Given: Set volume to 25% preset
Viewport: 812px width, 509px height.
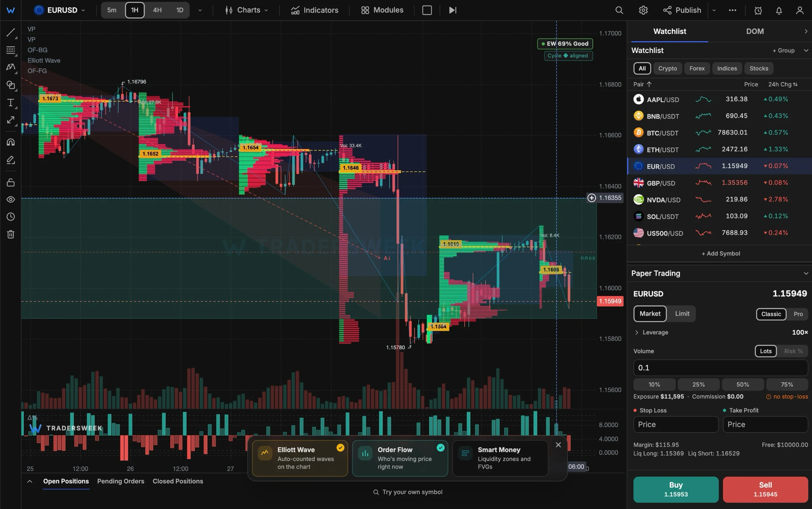Looking at the screenshot, I should tap(698, 384).
